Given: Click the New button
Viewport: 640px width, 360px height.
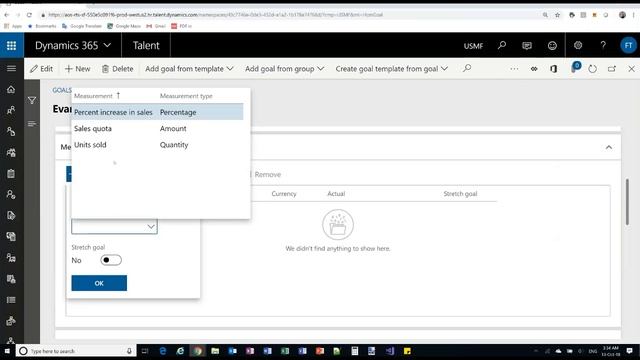Looking at the screenshot, I should tap(78, 69).
